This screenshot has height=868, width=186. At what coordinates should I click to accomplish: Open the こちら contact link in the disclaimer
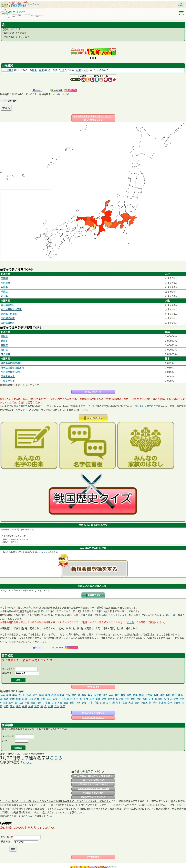[27, 816]
